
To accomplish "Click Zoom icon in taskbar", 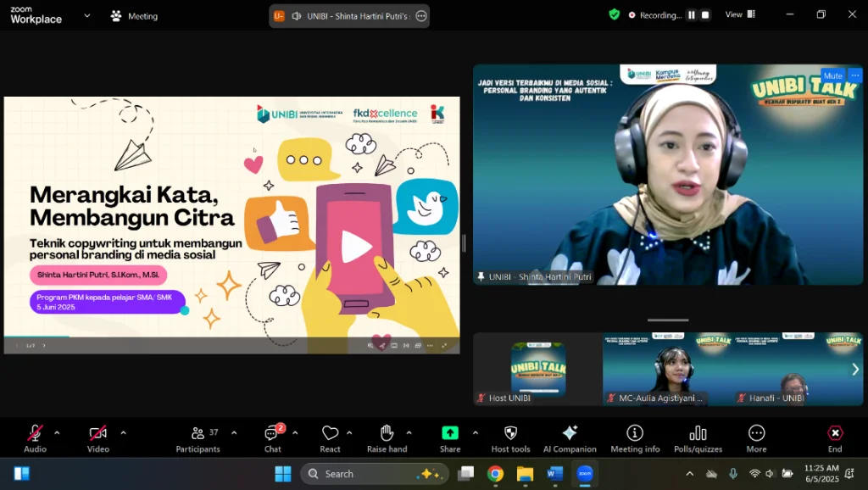I will 585,474.
